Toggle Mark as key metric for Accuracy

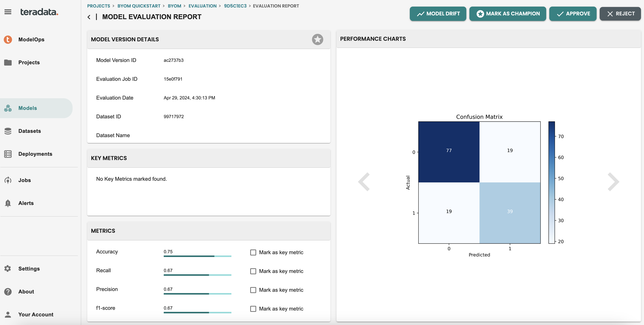click(253, 252)
